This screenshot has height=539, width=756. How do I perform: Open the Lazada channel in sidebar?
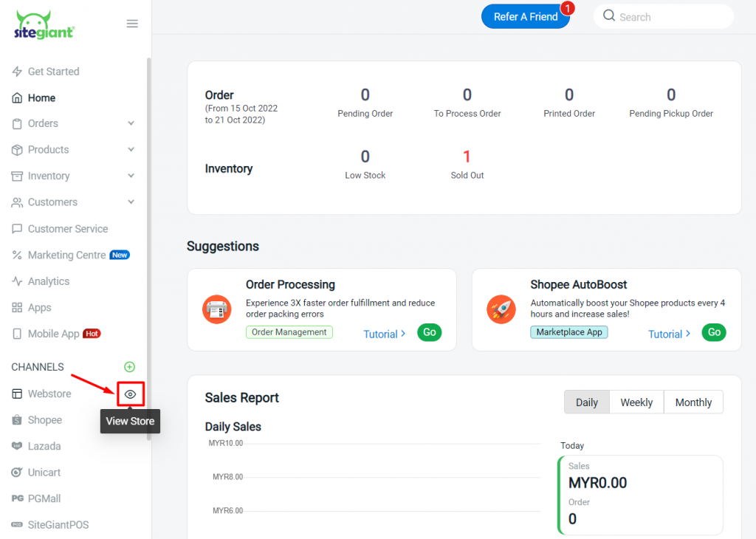point(44,446)
